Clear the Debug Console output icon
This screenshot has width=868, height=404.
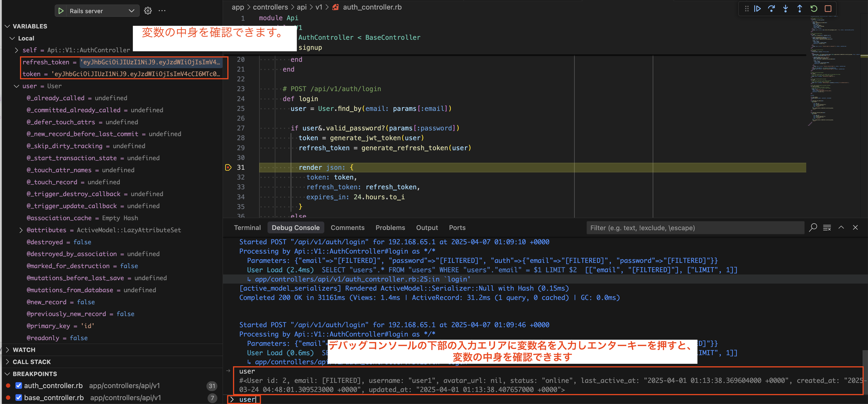coord(827,228)
